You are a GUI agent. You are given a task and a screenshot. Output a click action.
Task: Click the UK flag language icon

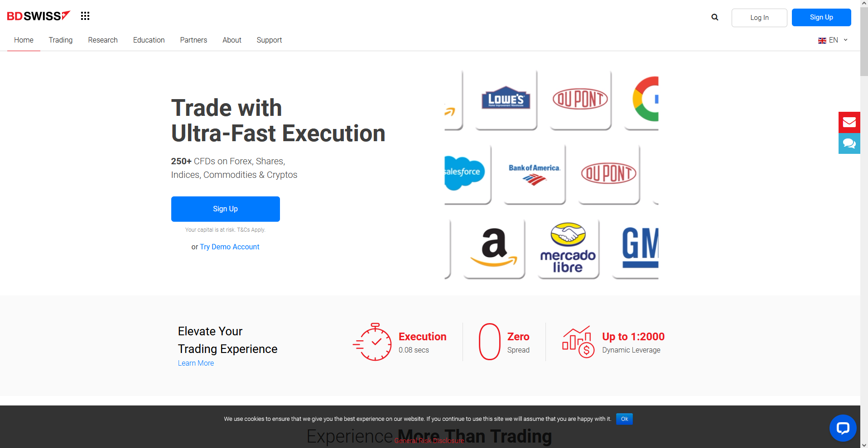(x=822, y=41)
